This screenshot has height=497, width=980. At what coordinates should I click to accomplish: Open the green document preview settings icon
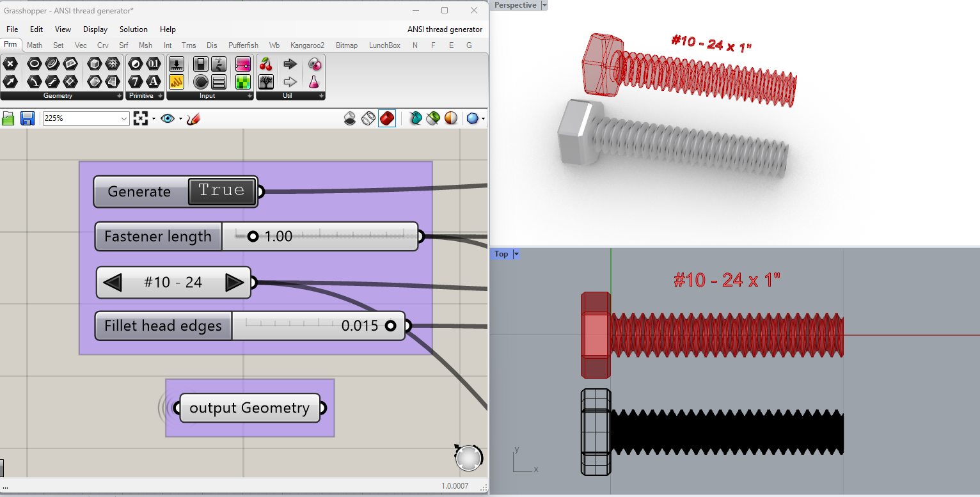click(433, 118)
